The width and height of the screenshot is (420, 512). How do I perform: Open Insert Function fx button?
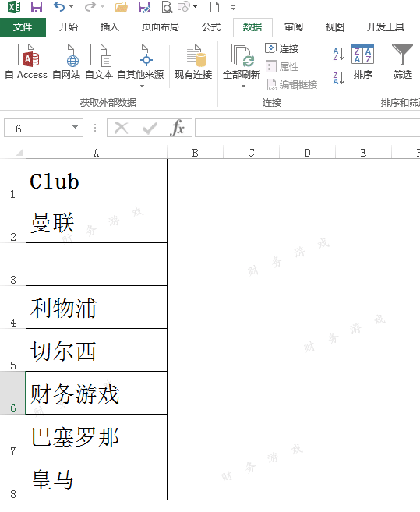pos(177,127)
